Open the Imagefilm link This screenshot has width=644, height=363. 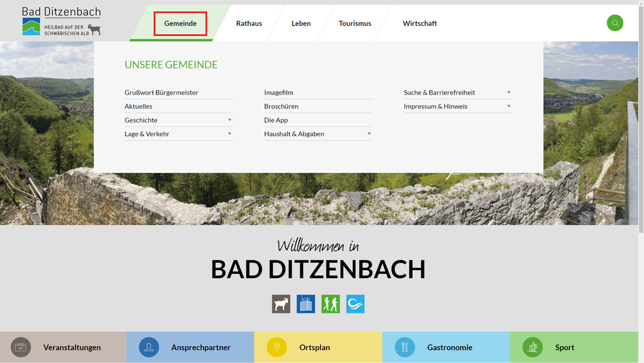pos(278,92)
